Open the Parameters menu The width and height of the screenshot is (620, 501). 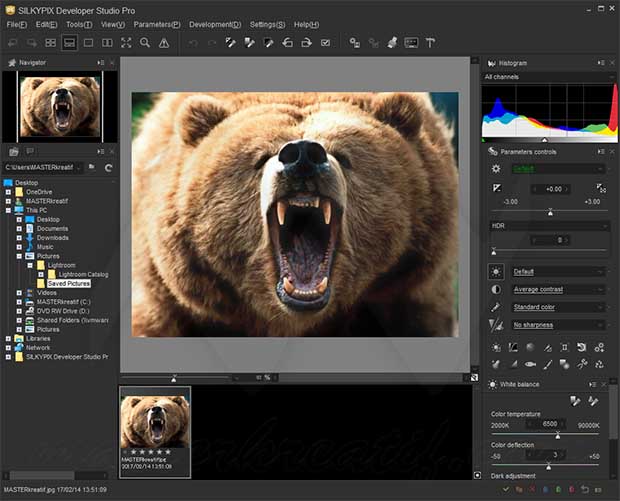(157, 25)
